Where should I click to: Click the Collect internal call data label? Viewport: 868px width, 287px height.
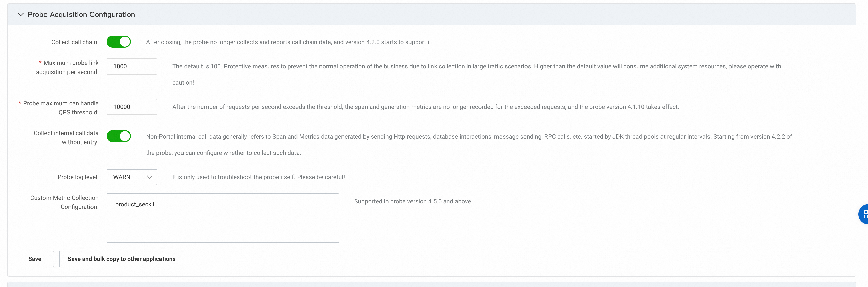[66, 138]
